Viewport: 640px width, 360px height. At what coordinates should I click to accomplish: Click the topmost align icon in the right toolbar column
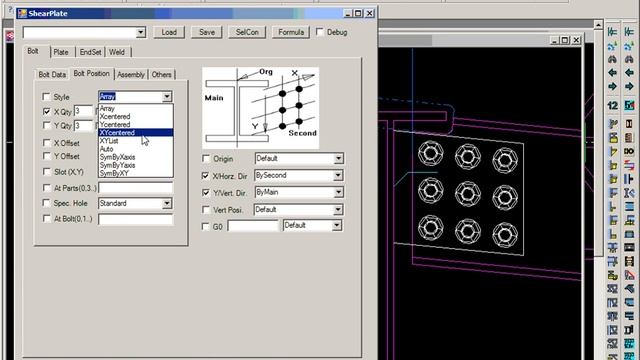[x=629, y=31]
